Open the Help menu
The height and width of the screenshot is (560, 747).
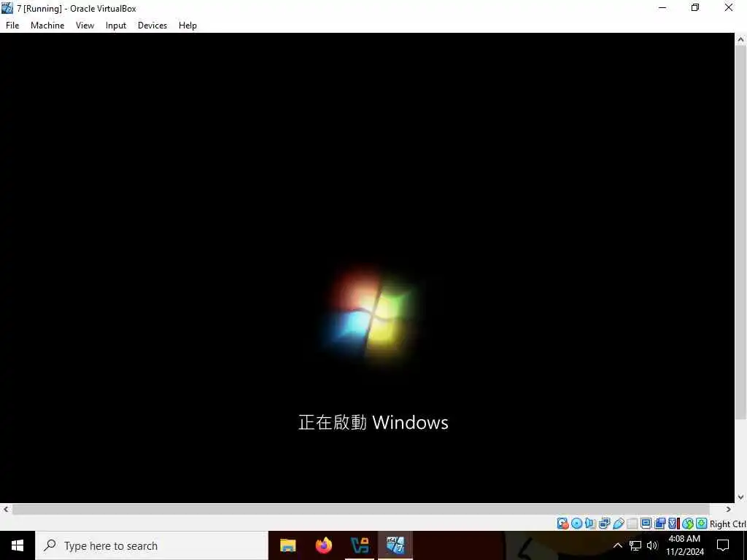187,26
